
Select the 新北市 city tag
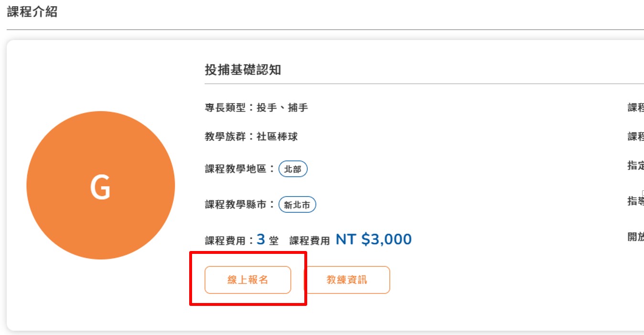pyautogui.click(x=297, y=205)
